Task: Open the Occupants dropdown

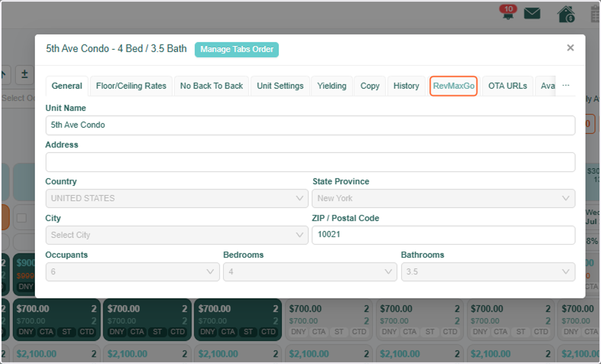Action: click(x=132, y=271)
